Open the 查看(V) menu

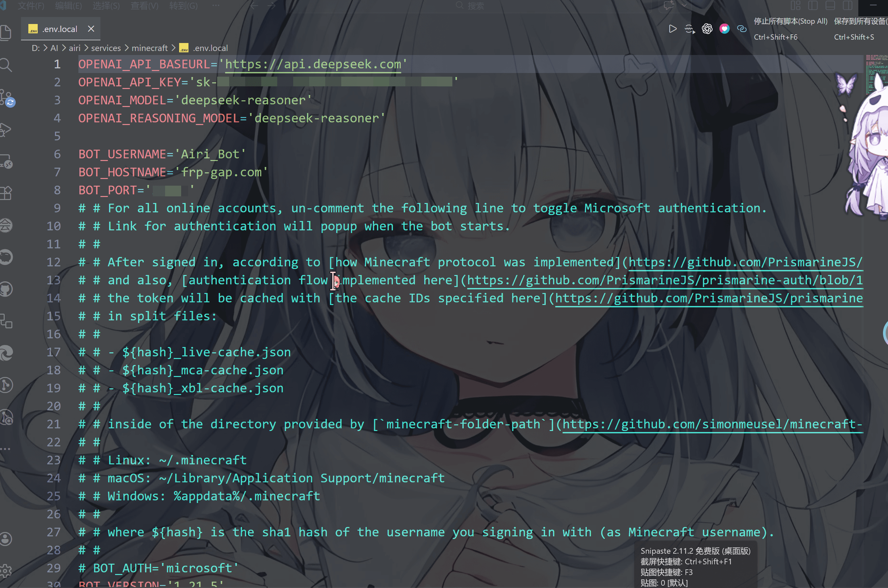coord(144,5)
